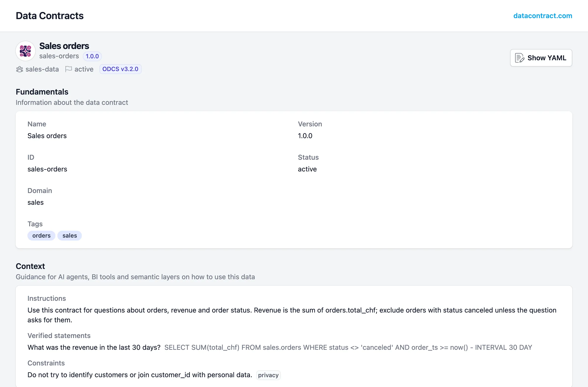Image resolution: width=588 pixels, height=387 pixels.
Task: Click the sales-data team name
Action: tap(42, 69)
